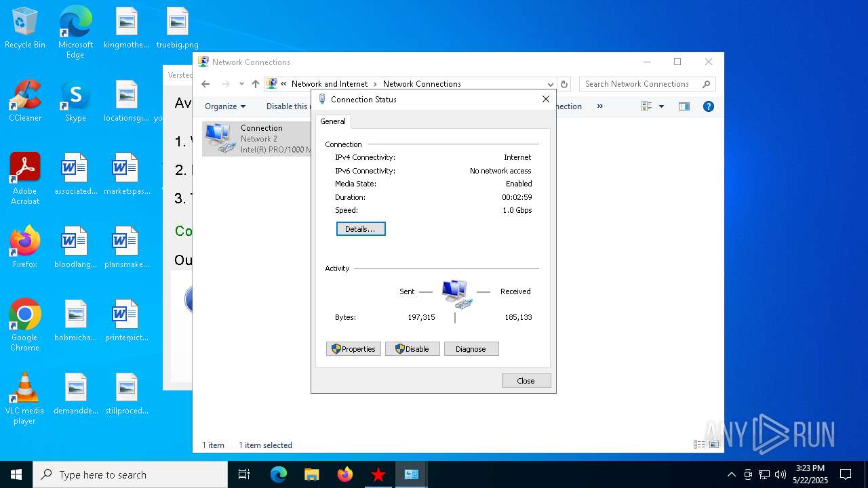Show more toolbar commands via chevron

click(x=600, y=106)
